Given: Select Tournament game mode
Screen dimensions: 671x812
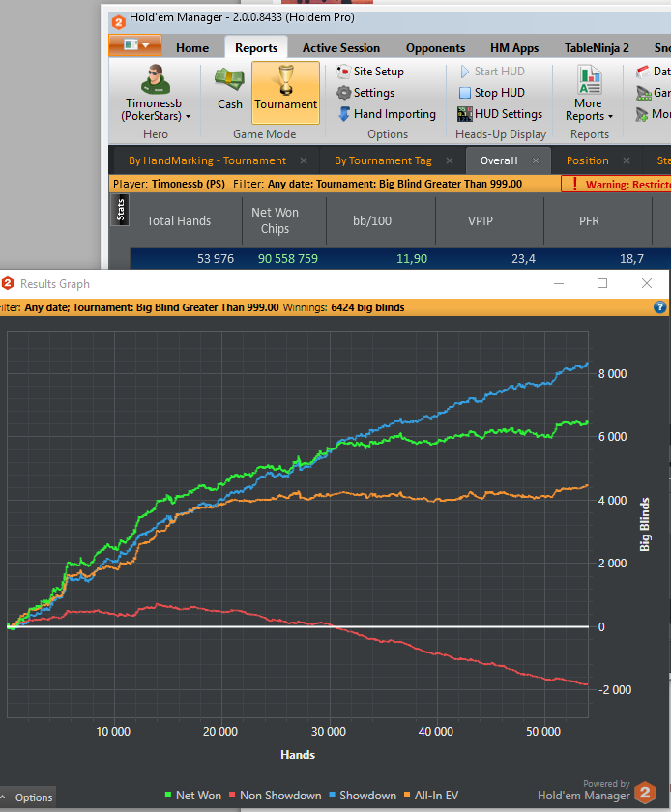Looking at the screenshot, I should tap(285, 93).
